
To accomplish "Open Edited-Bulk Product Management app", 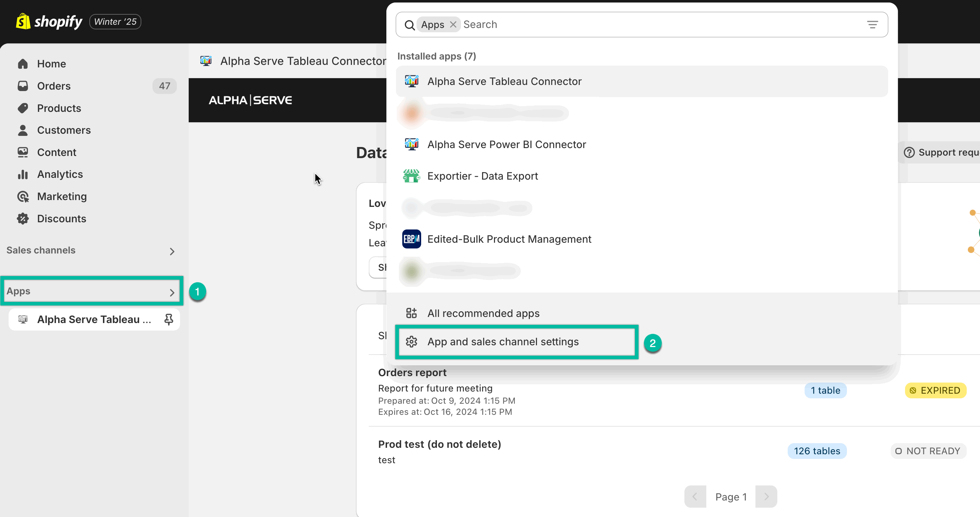I will tap(642, 239).
